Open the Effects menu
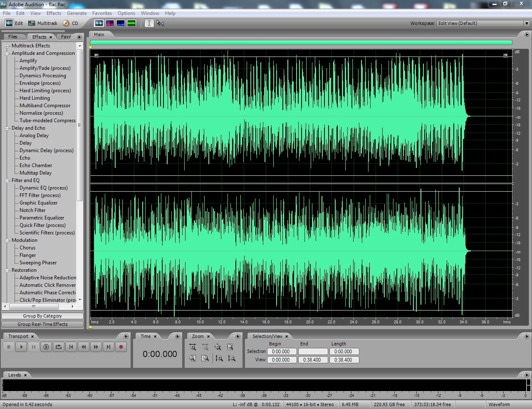 pos(54,13)
